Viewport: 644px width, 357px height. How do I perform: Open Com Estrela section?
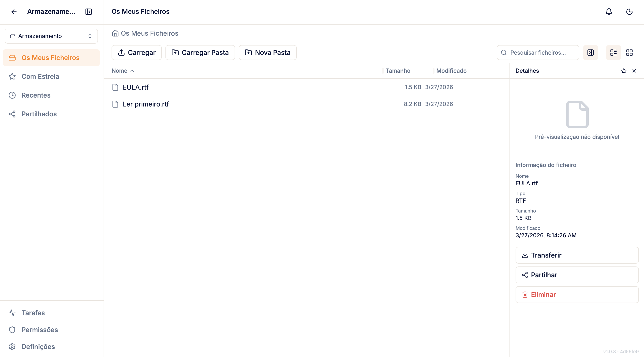(40, 76)
